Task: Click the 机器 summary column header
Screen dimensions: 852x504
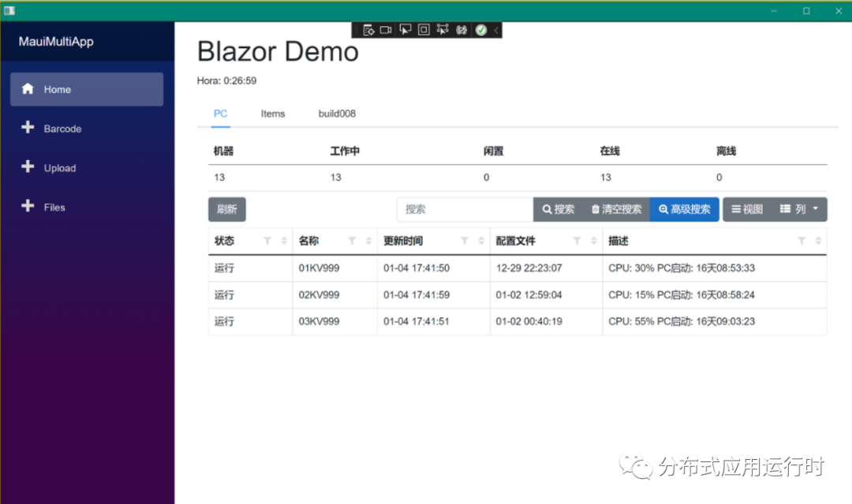Action: click(223, 151)
